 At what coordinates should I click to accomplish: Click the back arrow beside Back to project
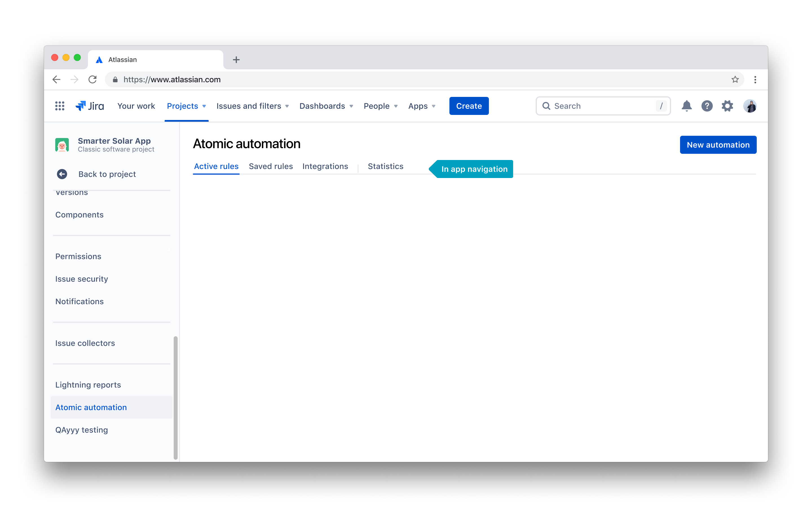tap(62, 174)
